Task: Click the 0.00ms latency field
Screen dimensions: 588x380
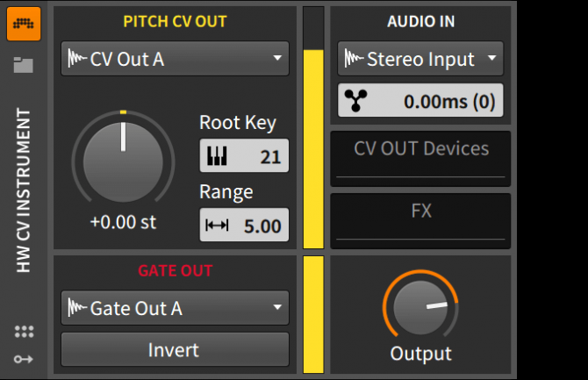Action: tap(434, 101)
